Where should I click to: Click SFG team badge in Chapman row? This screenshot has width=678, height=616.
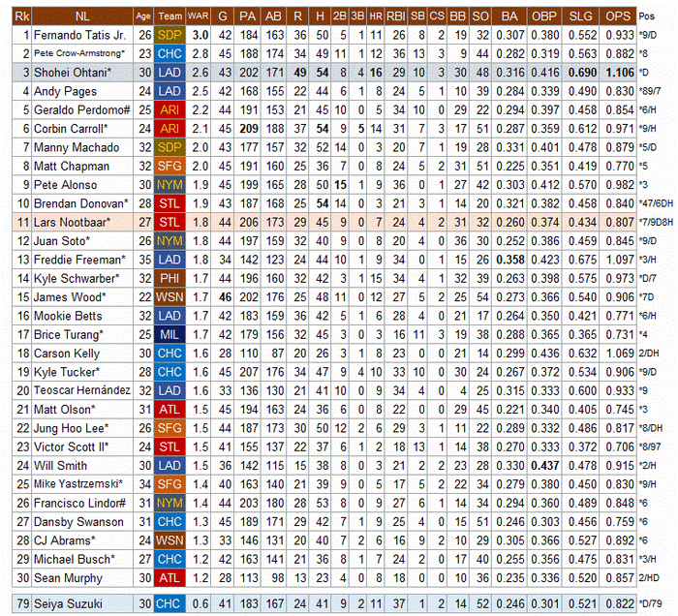pos(169,166)
